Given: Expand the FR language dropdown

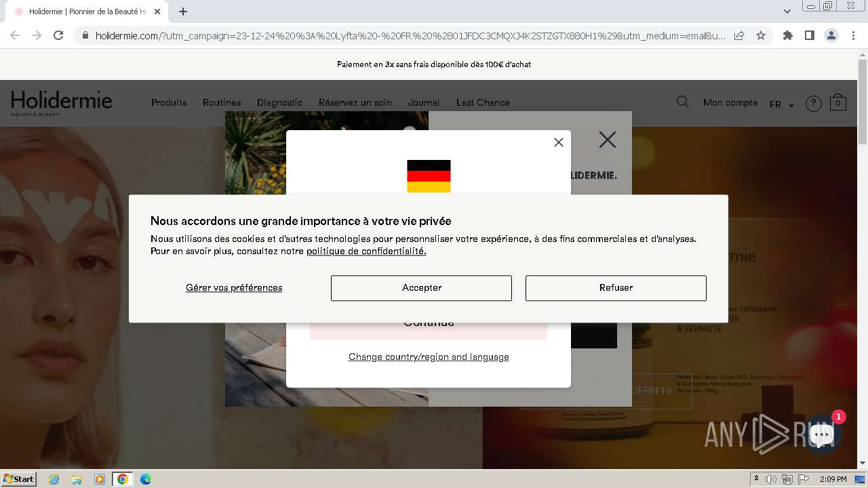Looking at the screenshot, I should click(x=781, y=104).
